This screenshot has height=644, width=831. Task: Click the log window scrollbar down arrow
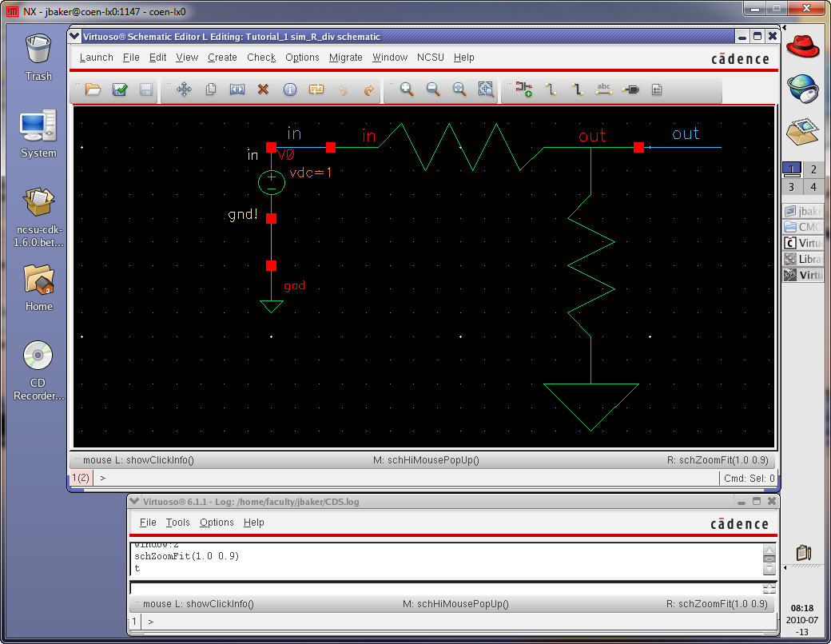(769, 570)
